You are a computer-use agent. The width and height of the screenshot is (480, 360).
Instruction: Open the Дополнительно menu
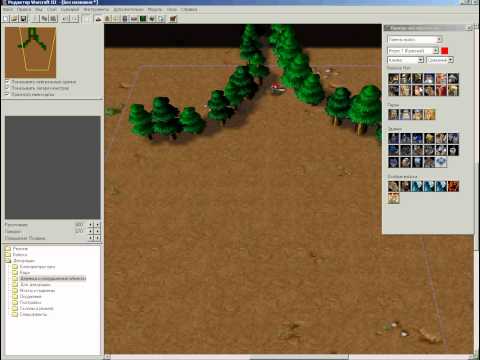pos(129,9)
